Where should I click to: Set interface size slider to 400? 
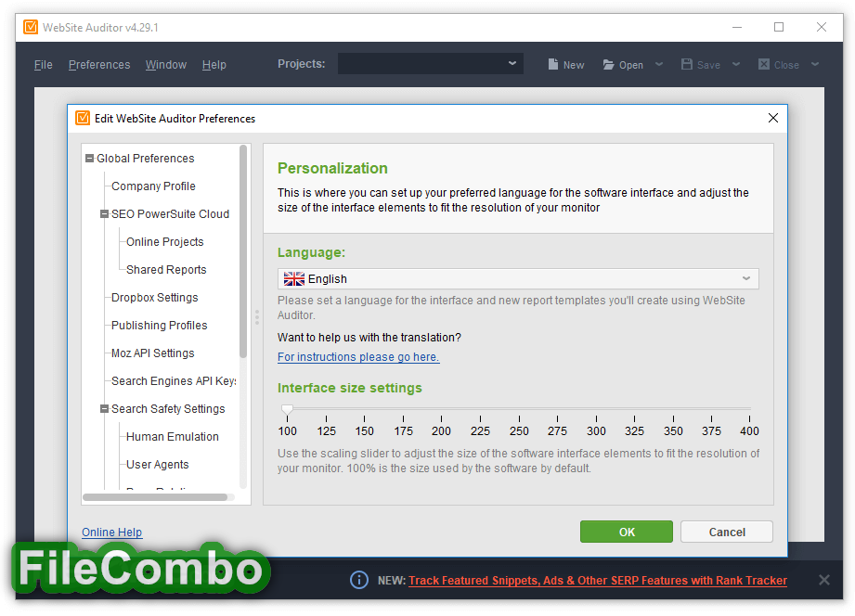pyautogui.click(x=749, y=408)
